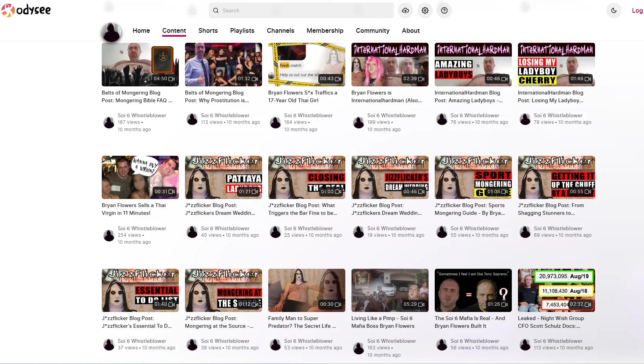
Task: Open the 04:50 Mongering Bible FAQ thumbnail
Action: pyautogui.click(x=140, y=64)
